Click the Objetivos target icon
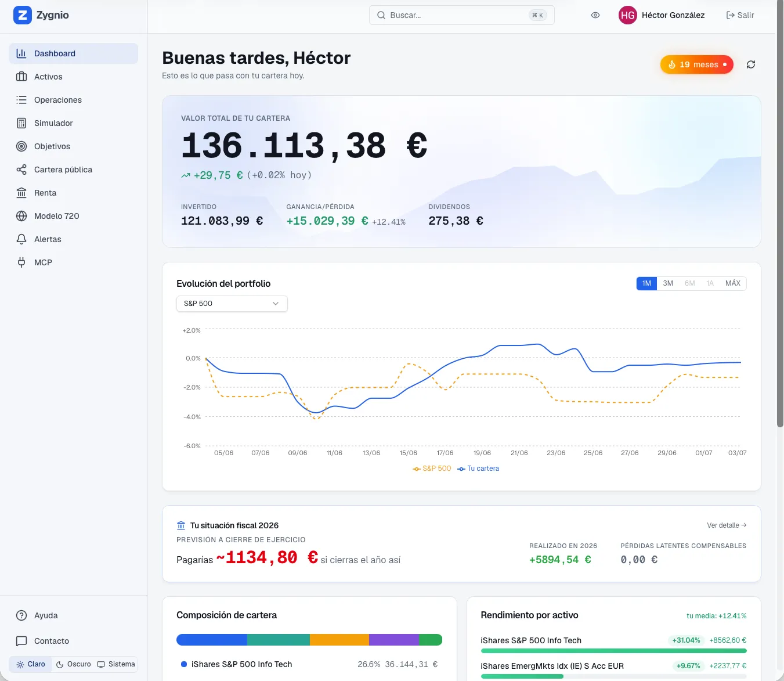Screen dimensions: 784x681 [21, 146]
